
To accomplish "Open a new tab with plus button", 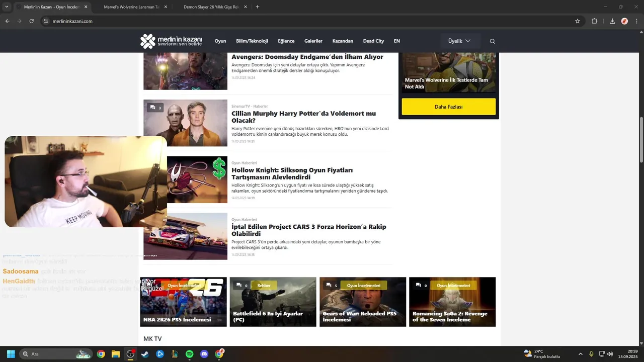I will 258,7.
